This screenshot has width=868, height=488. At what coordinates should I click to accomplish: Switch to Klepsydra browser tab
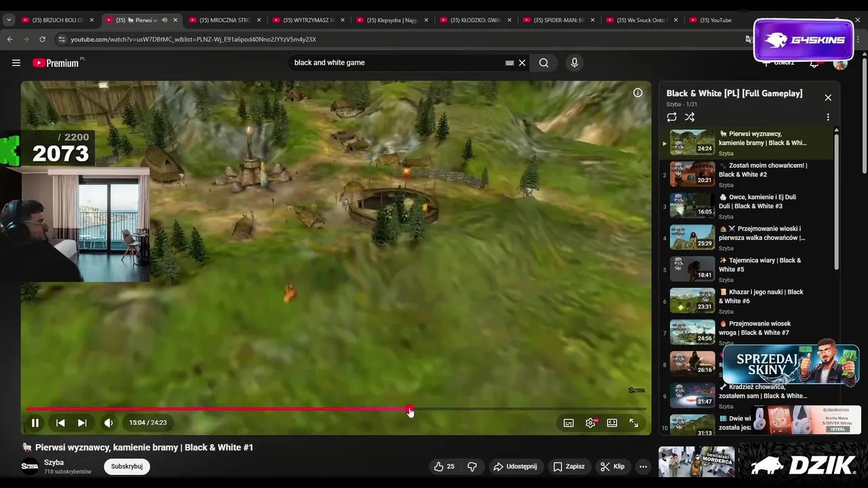(x=391, y=20)
